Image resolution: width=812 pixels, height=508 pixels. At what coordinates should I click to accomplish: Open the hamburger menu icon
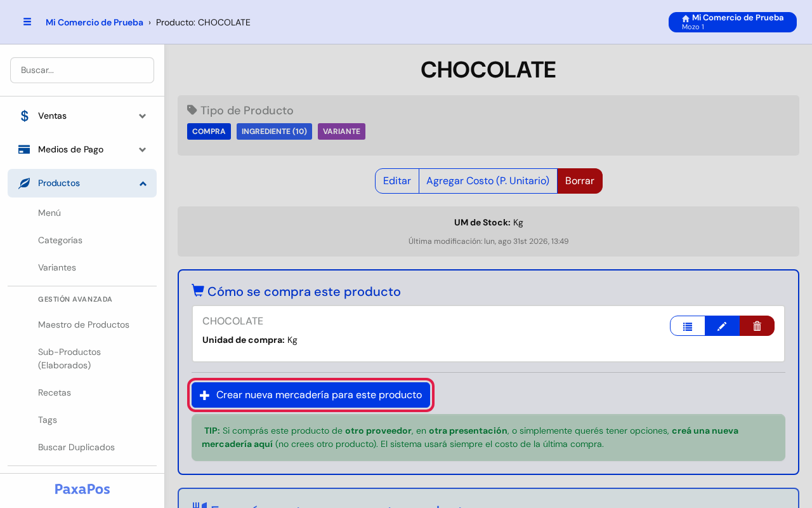click(x=27, y=22)
